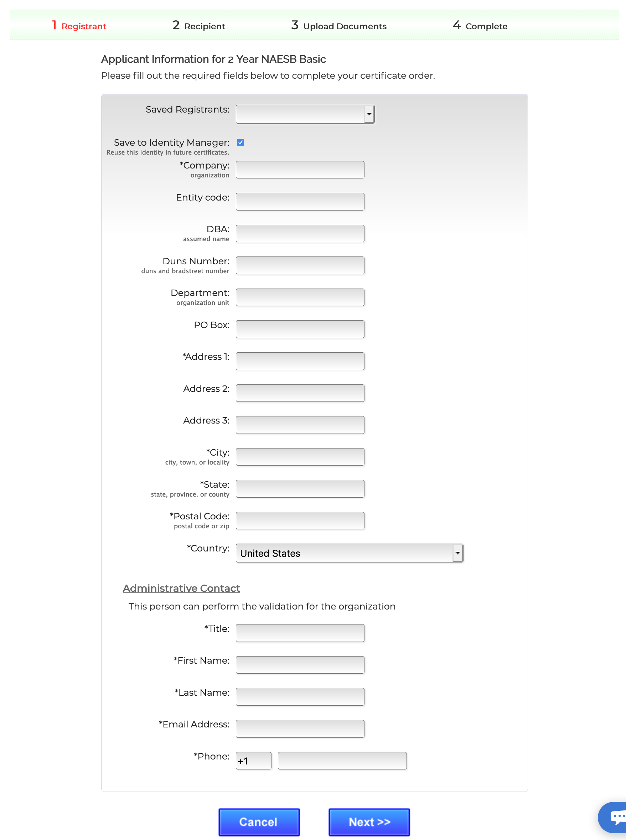Screen dimensions: 626x840
Task: Expand the Country dropdown list
Action: pyautogui.click(x=349, y=553)
